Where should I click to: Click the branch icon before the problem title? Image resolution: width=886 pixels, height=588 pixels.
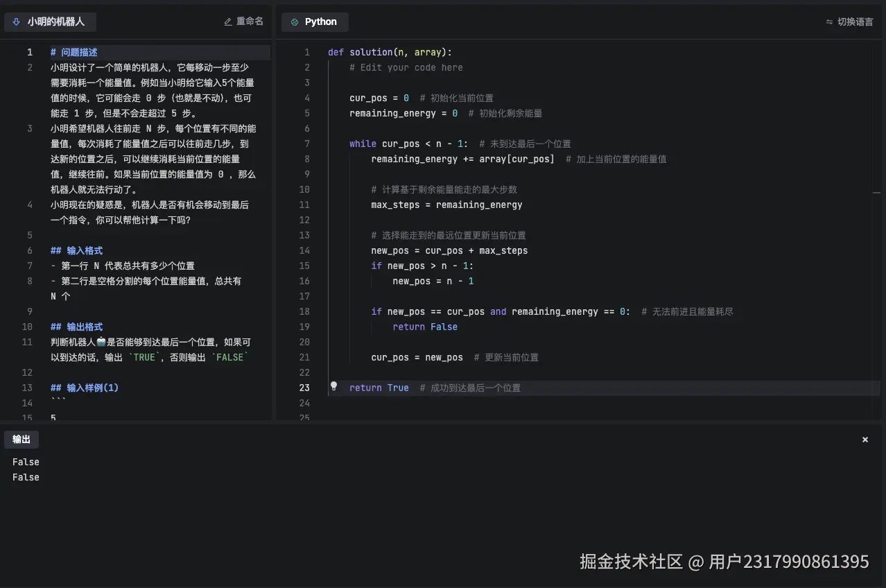(x=15, y=21)
